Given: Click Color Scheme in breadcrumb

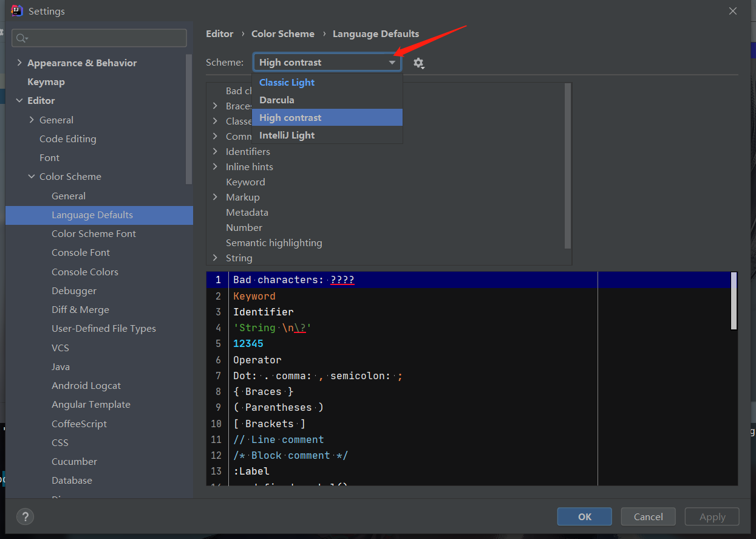Looking at the screenshot, I should pos(283,34).
